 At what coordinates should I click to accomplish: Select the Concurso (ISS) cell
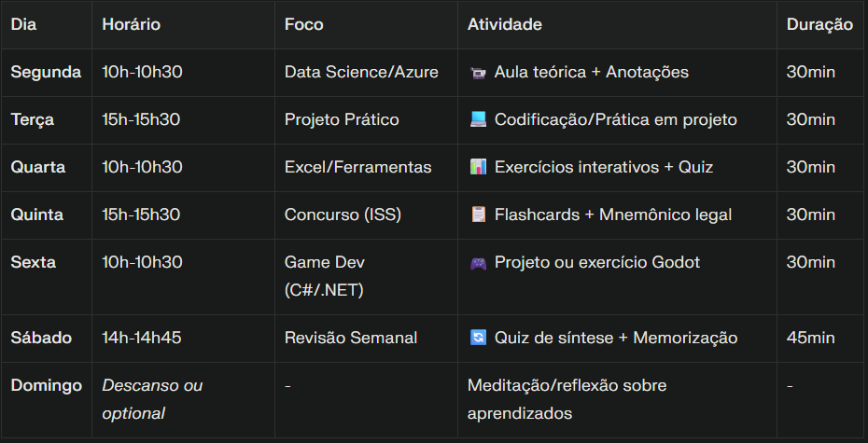pyautogui.click(x=343, y=215)
